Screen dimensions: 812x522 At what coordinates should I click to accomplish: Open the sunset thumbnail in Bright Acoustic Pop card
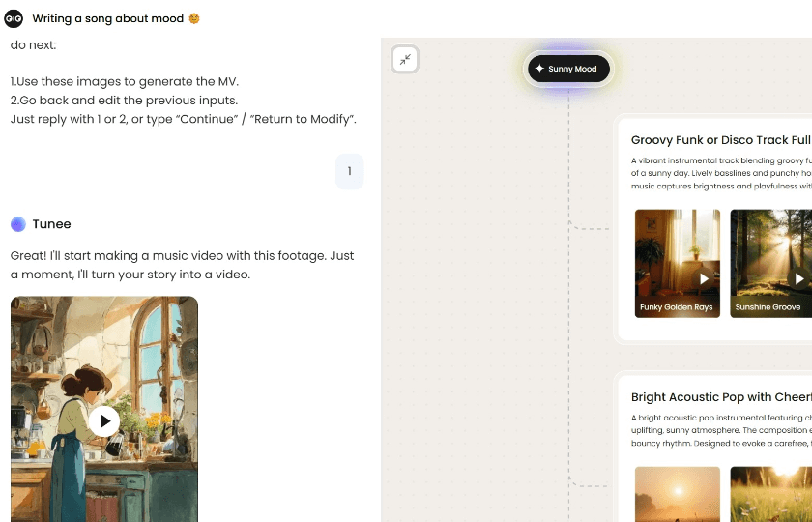pyautogui.click(x=677, y=493)
